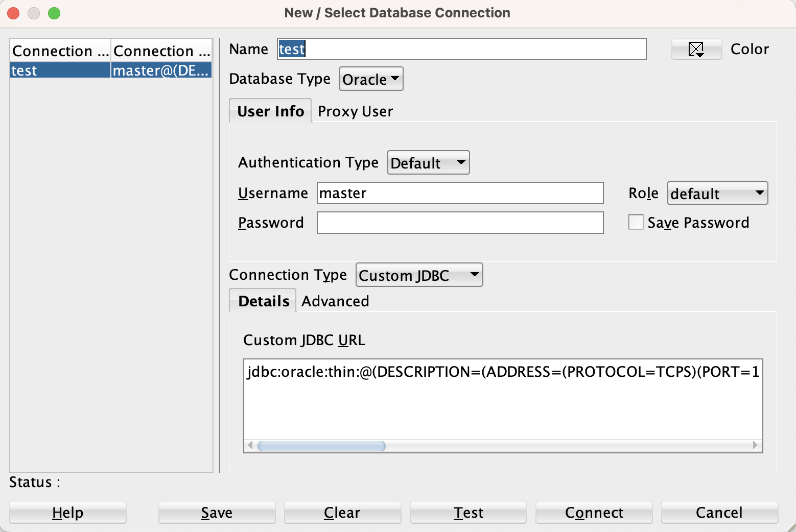
Task: Save the connection settings
Action: [217, 512]
